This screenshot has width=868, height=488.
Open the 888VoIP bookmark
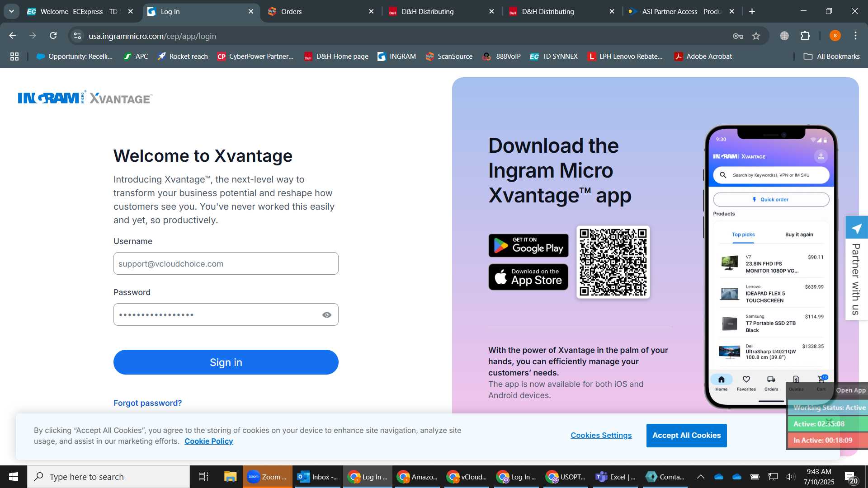point(502,56)
